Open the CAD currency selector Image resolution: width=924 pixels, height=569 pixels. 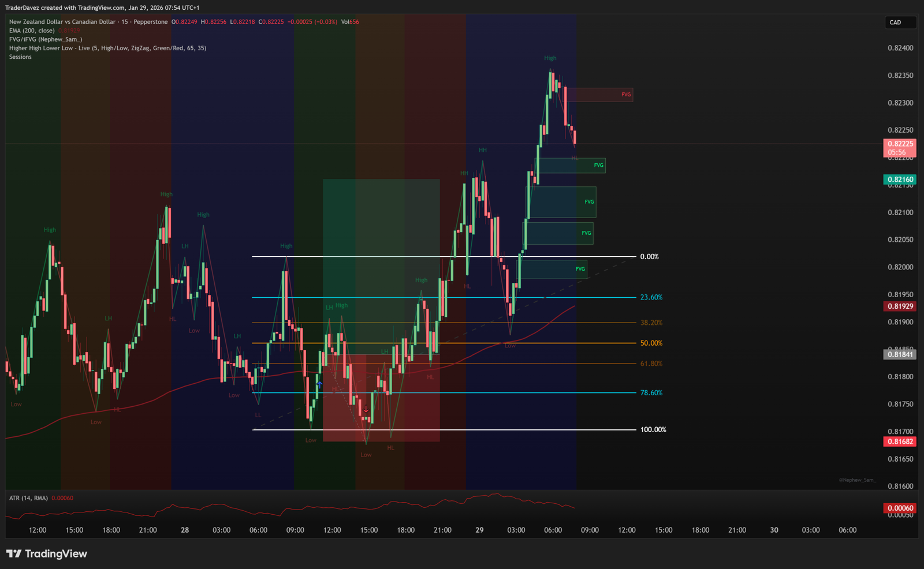point(900,23)
